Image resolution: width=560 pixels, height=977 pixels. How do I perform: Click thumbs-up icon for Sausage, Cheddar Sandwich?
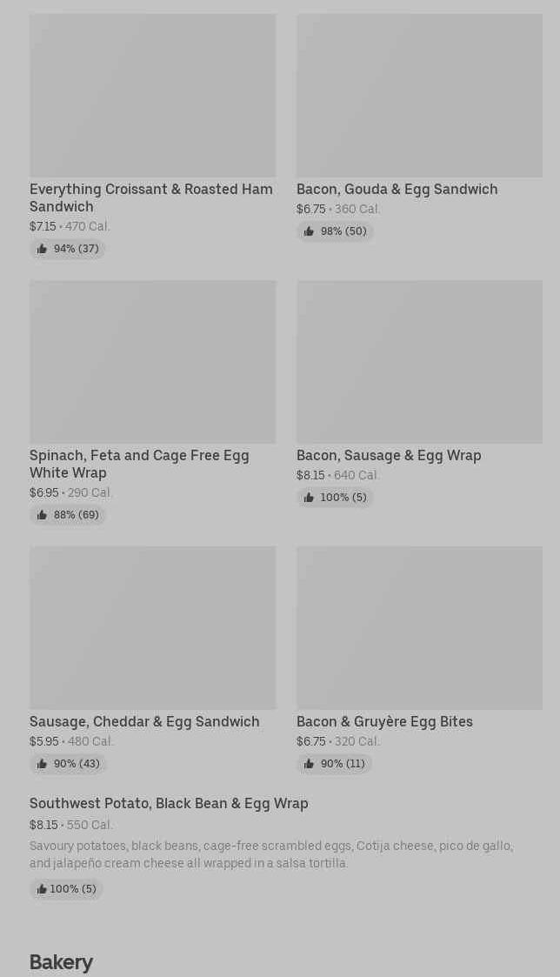click(42, 764)
